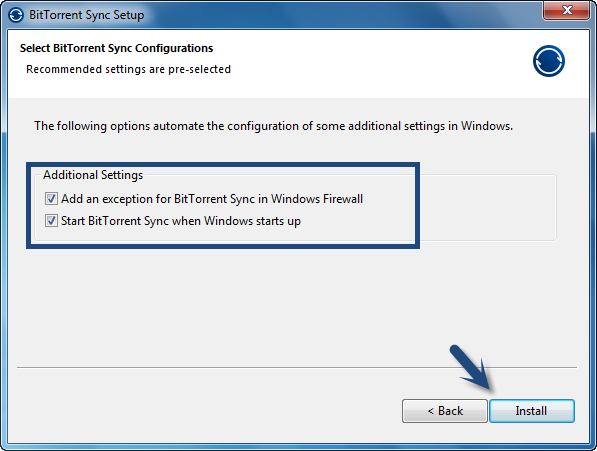The image size is (597, 451).
Task: Click the BitTorrent Sync title bar icon
Action: (16, 15)
